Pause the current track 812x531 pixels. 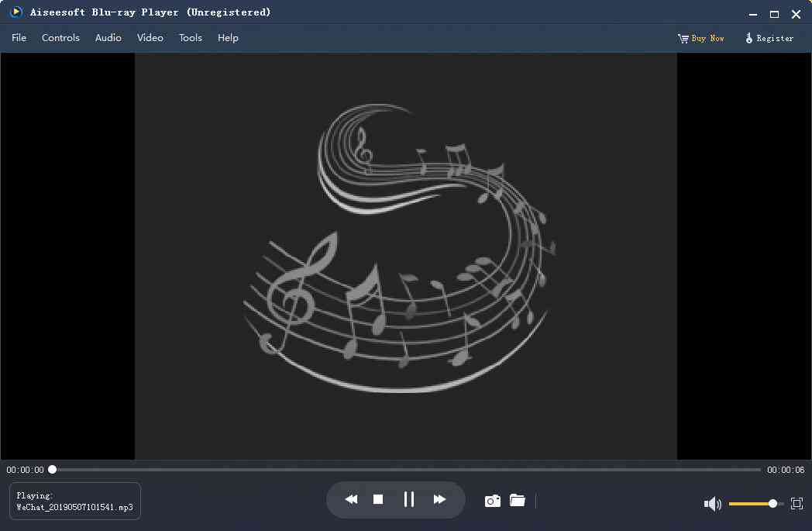click(x=408, y=499)
